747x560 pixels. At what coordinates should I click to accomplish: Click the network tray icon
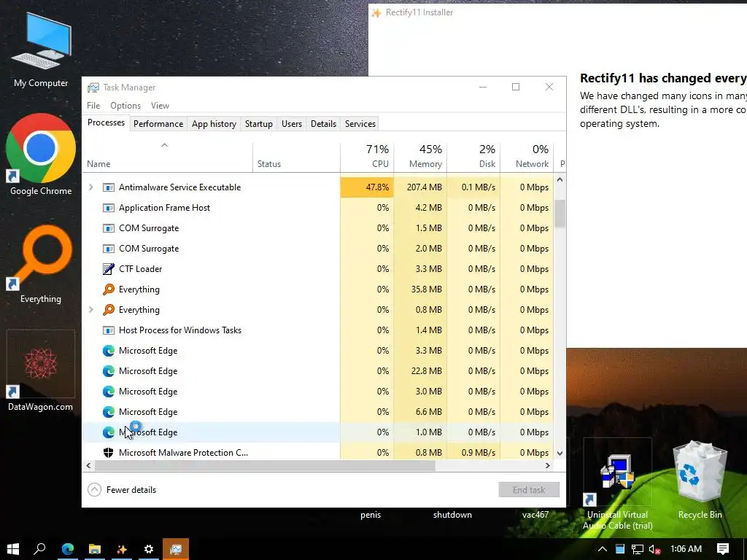tap(637, 549)
